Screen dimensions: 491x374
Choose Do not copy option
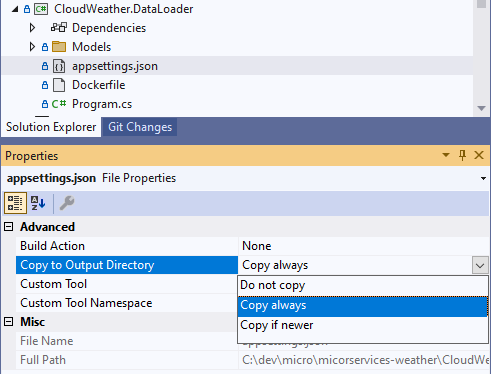pos(362,286)
